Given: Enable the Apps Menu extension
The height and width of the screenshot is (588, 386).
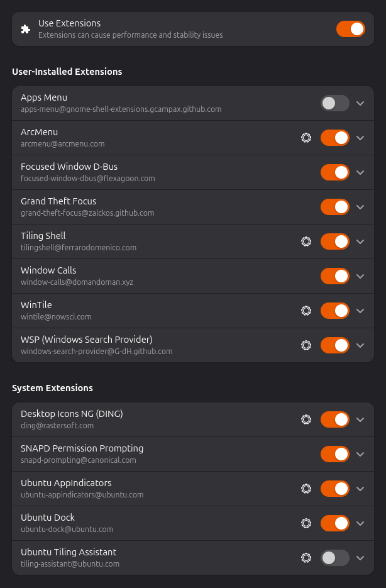Looking at the screenshot, I should tap(334, 103).
